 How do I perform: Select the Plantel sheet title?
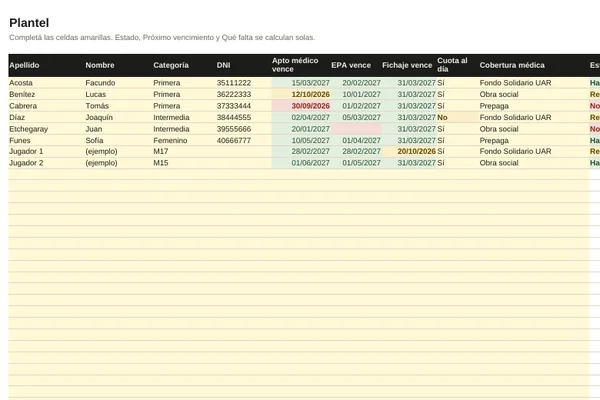click(29, 23)
